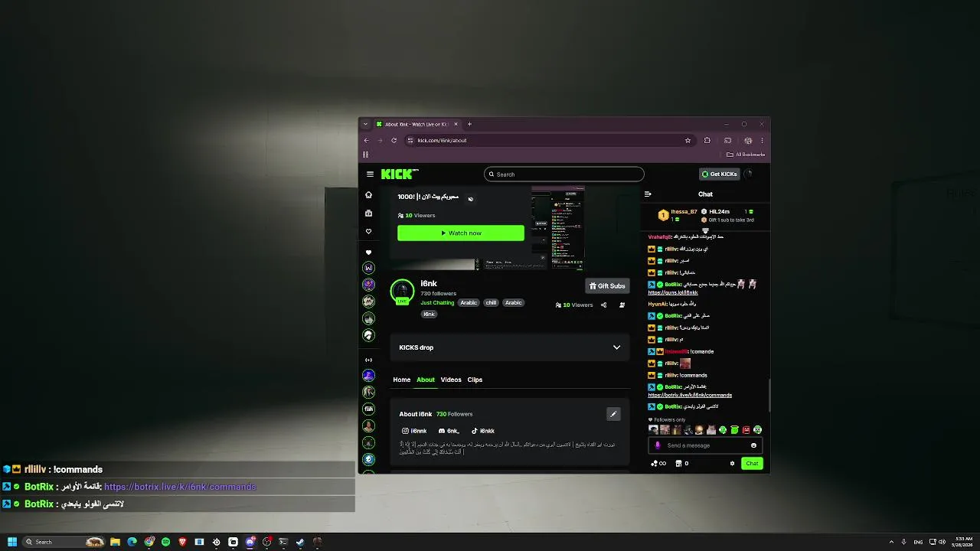Select the About i6nk browser tab
The width and height of the screenshot is (980, 551).
416,124
